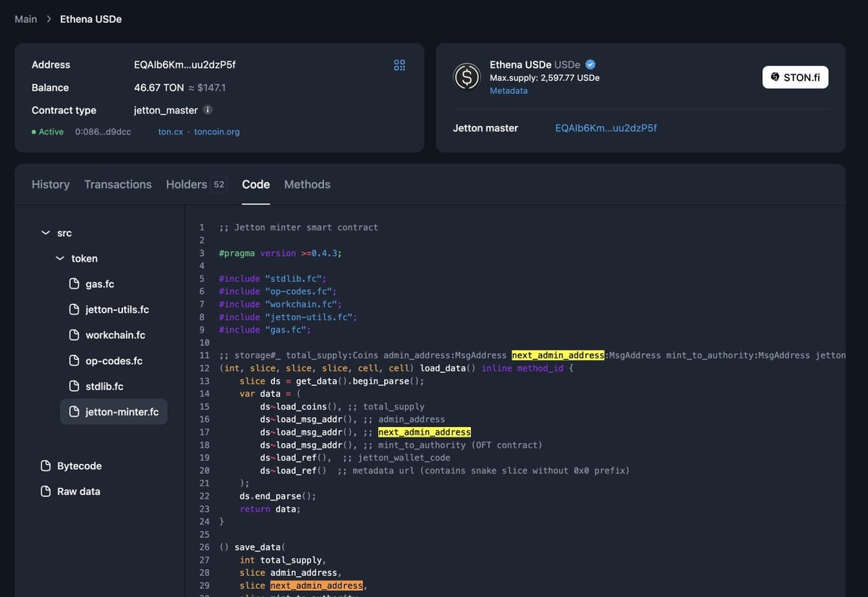Click line number 1 in the gutter

pyautogui.click(x=203, y=228)
